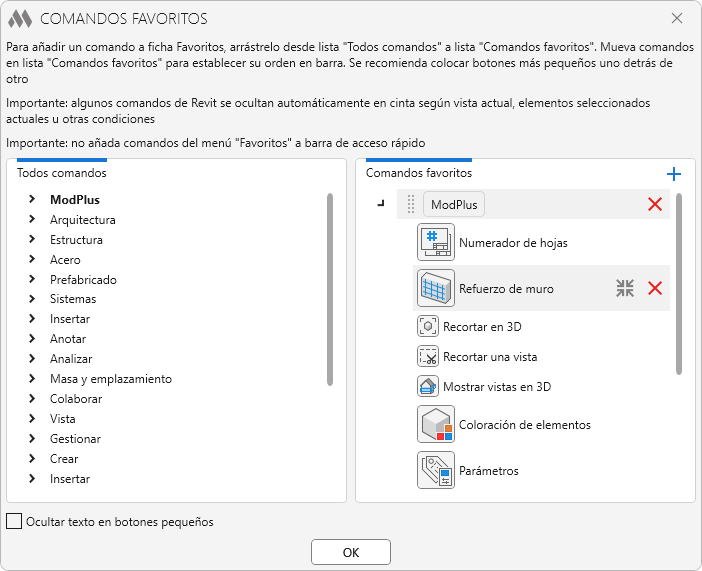
Task: Grab the ModPlus group drag handle
Action: point(411,204)
